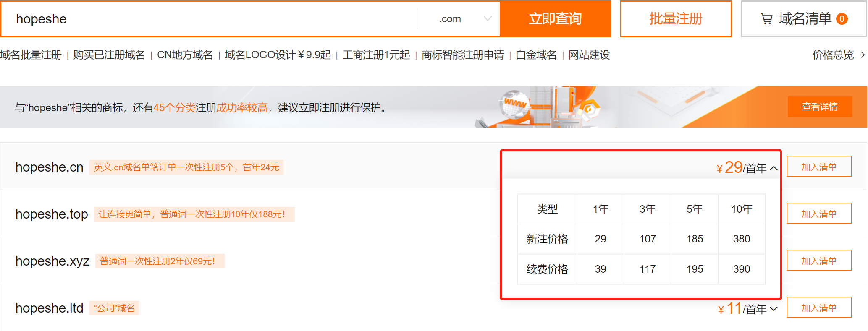Click the 类型 header cell in price table
Screen dimensions: 868x331
(x=547, y=209)
